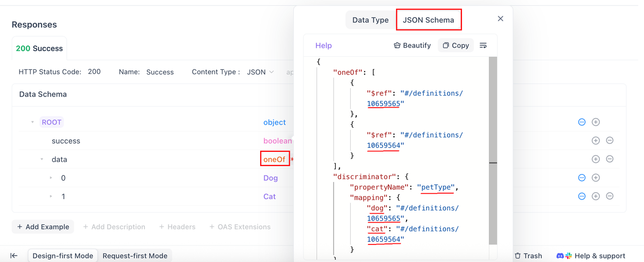Switch to Design-first Mode
Screen dimensions: 644x262
(63, 255)
